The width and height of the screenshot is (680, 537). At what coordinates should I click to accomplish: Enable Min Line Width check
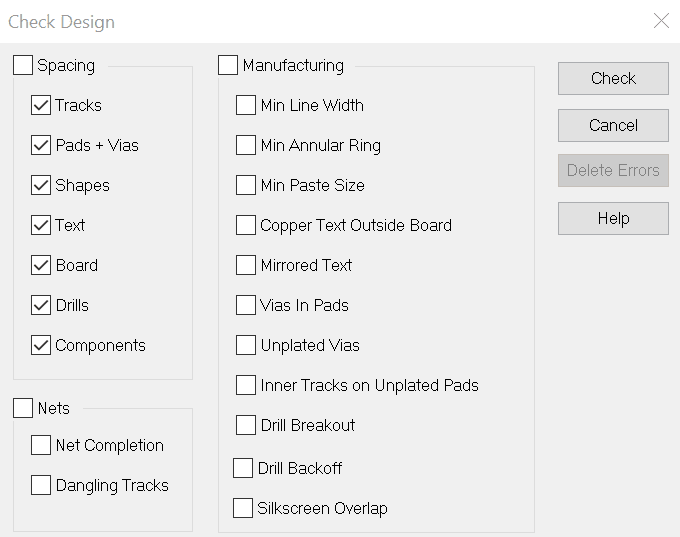click(x=246, y=105)
